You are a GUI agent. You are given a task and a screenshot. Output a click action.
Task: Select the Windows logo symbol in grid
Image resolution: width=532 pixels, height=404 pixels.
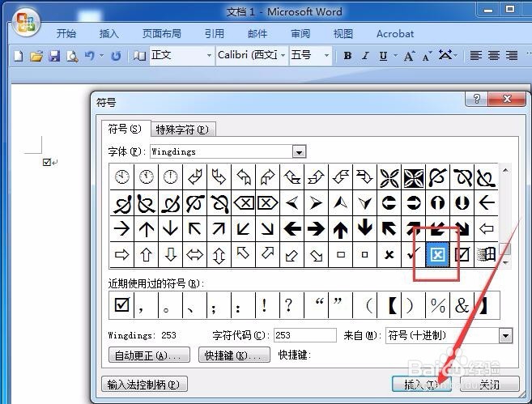[x=486, y=254]
